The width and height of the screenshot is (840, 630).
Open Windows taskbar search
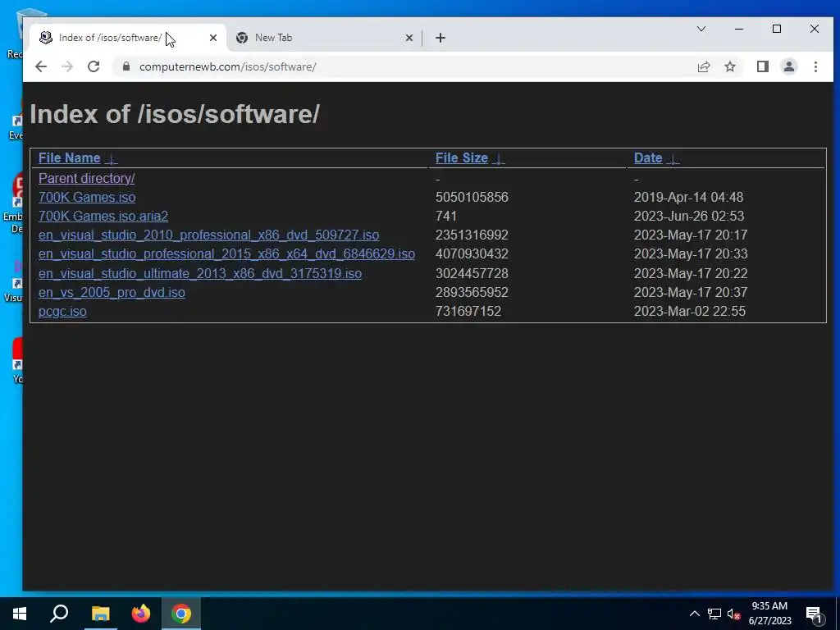pos(59,614)
